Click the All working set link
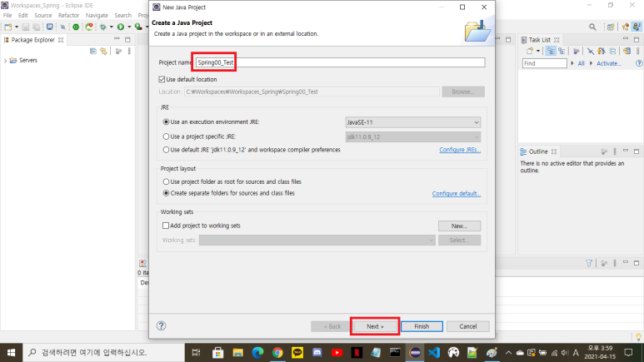This screenshot has height=362, width=644. click(581, 63)
